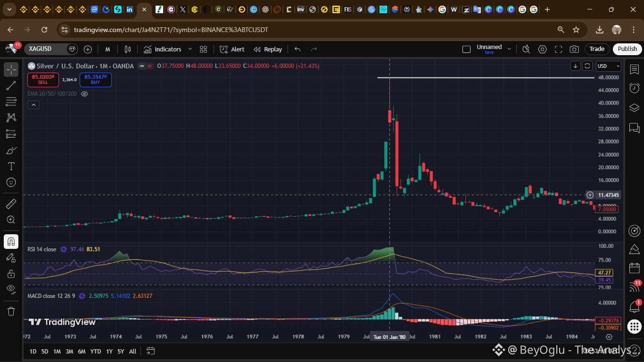Delete drawings with trash can icon
Viewport: 644px width, 362px height.
11,311
